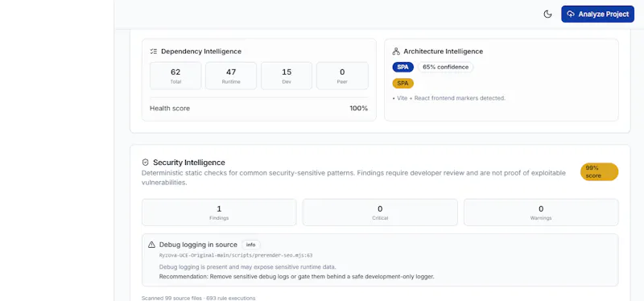The image size is (644, 301).
Task: Select the 62 Total dependency card
Action: point(175,76)
